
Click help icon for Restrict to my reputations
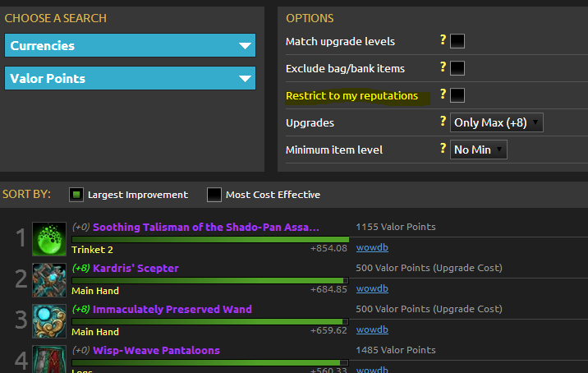click(443, 94)
